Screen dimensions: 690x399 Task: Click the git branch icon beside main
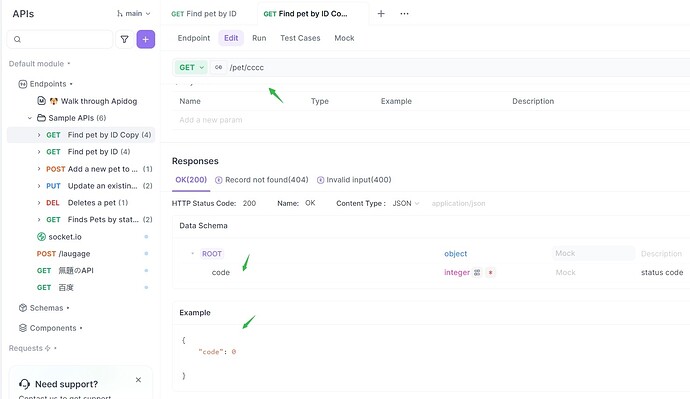point(119,14)
